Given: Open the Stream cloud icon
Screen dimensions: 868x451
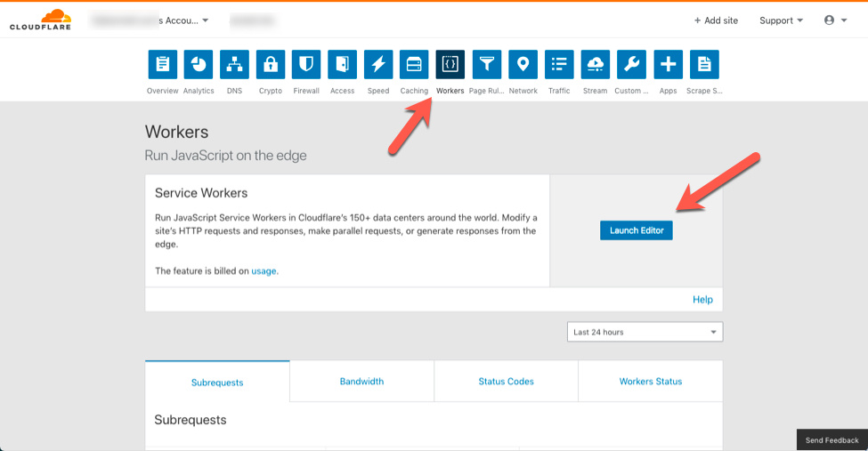Looking at the screenshot, I should [596, 65].
